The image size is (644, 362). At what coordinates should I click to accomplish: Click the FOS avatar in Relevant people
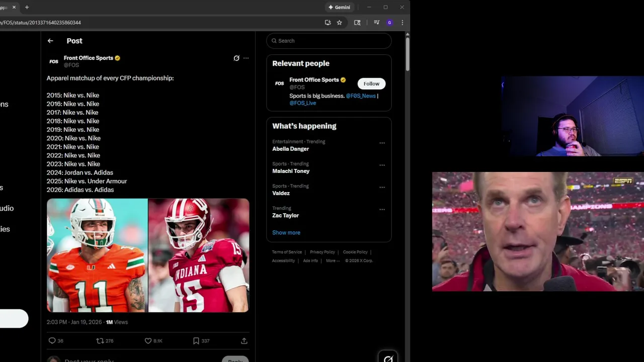pos(279,83)
